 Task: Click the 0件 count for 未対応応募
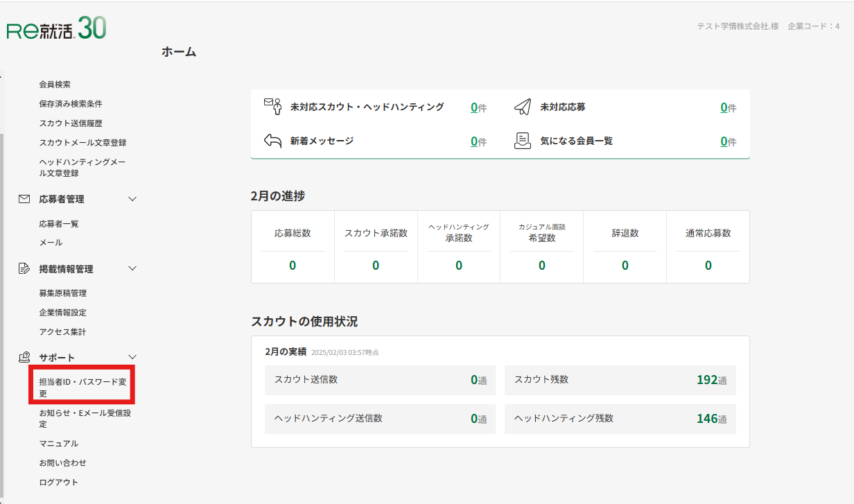click(728, 107)
